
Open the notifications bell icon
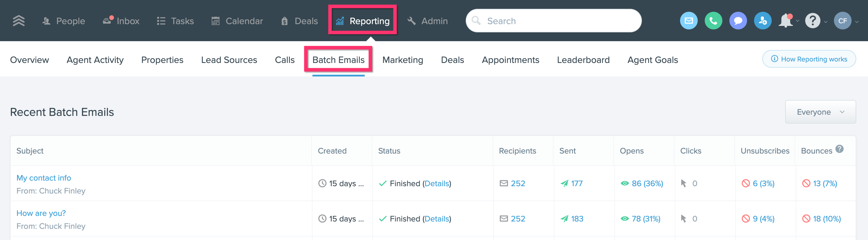tap(785, 21)
